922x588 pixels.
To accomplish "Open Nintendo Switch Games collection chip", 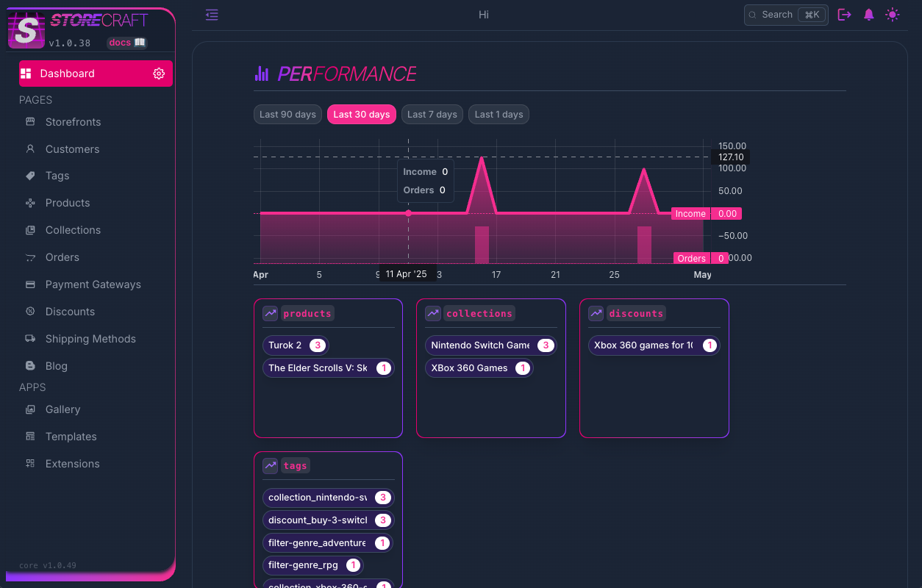I will point(490,345).
